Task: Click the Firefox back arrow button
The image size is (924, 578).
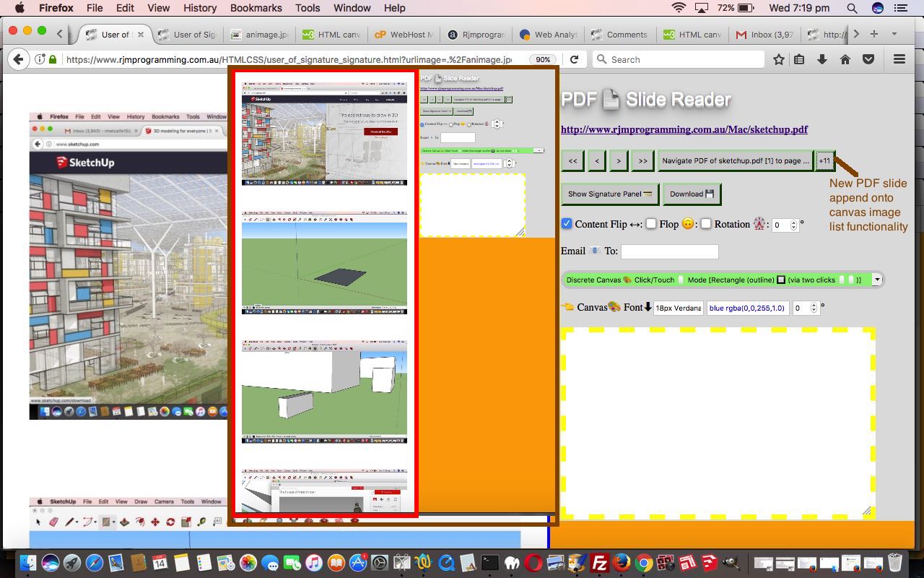Action: tap(18, 59)
